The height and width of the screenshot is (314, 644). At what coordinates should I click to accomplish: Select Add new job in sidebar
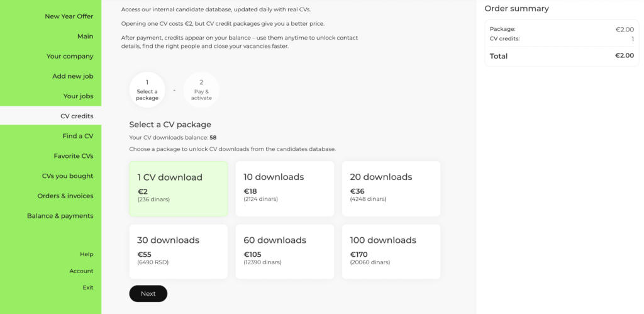(72, 76)
